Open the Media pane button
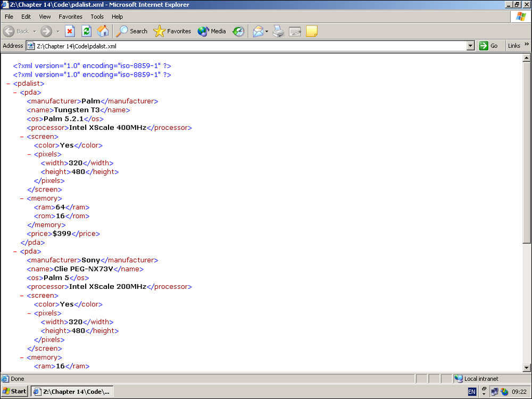This screenshot has width=532, height=399. coord(212,31)
